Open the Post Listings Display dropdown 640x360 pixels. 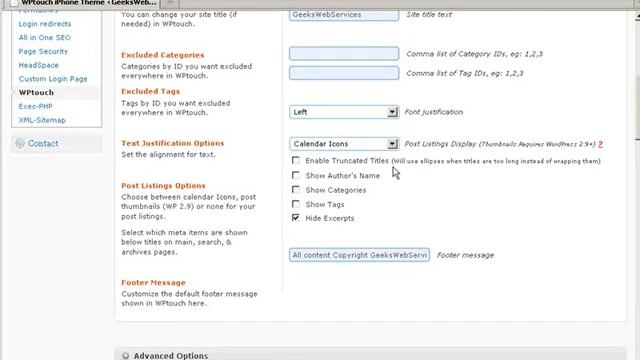click(344, 144)
